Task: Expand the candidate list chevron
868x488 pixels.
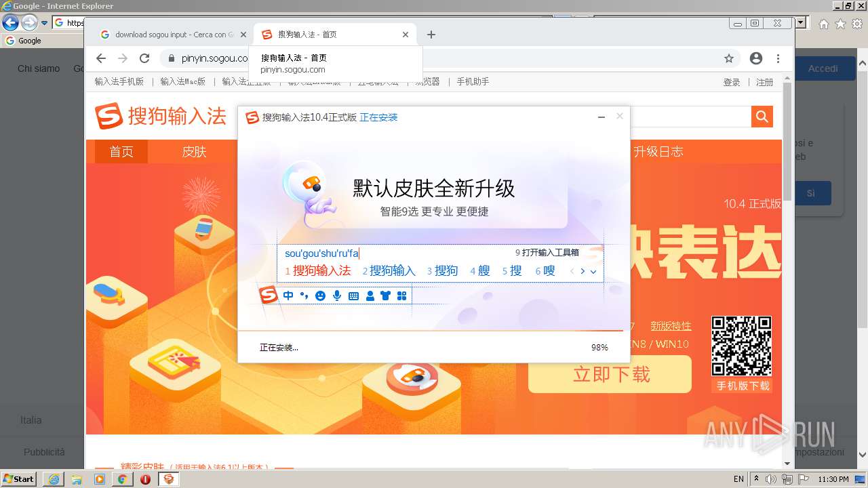Action: 593,271
